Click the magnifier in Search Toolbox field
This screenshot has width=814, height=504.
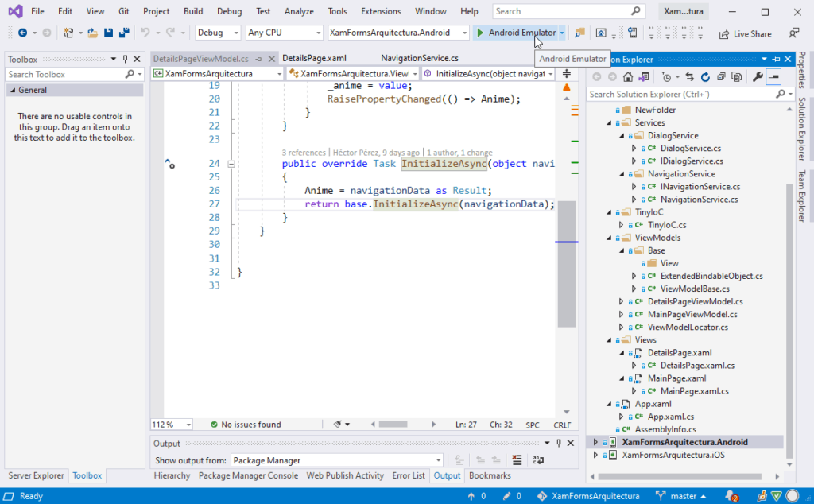[130, 74]
